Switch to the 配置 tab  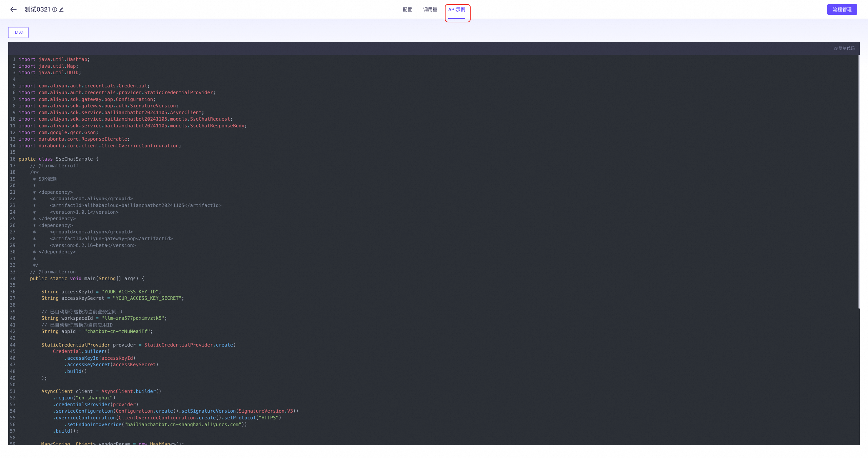407,9
